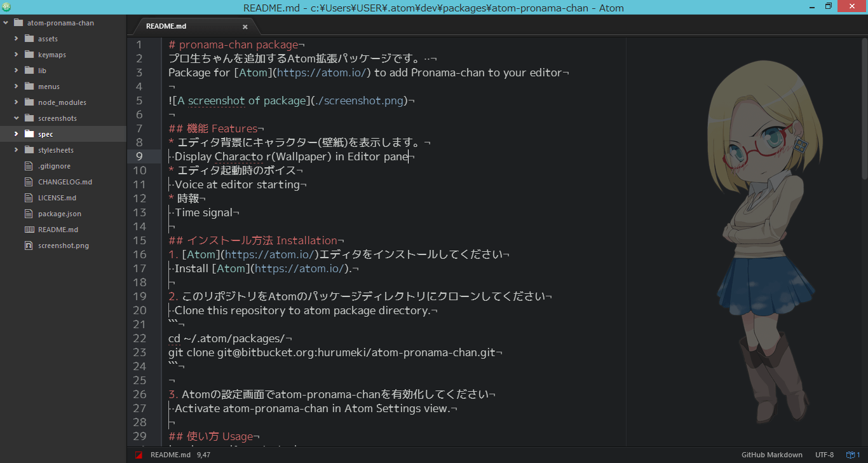Viewport: 868px width, 463px height.
Task: Click the atom-pronama-chan repository icon
Action: [18, 23]
